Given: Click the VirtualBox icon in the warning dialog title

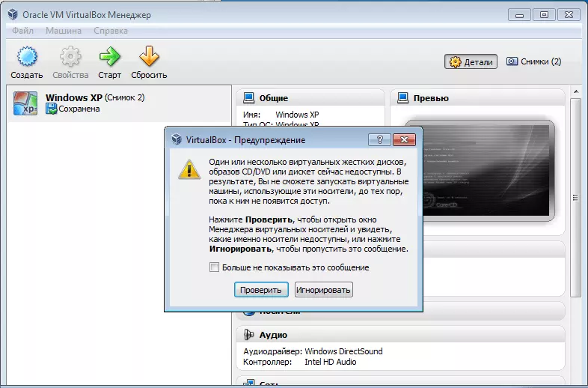Looking at the screenshot, I should [x=177, y=140].
